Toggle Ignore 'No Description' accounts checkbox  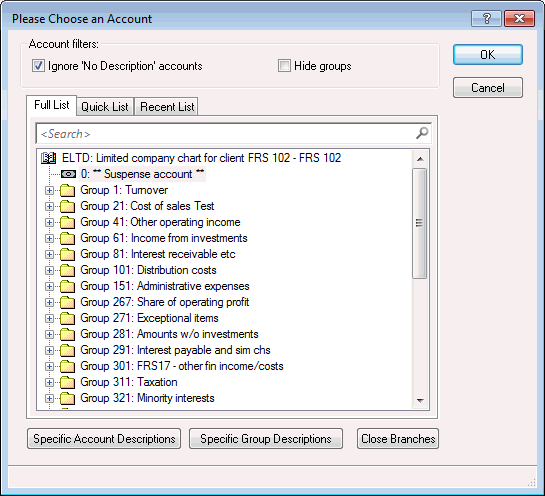pyautogui.click(x=38, y=66)
